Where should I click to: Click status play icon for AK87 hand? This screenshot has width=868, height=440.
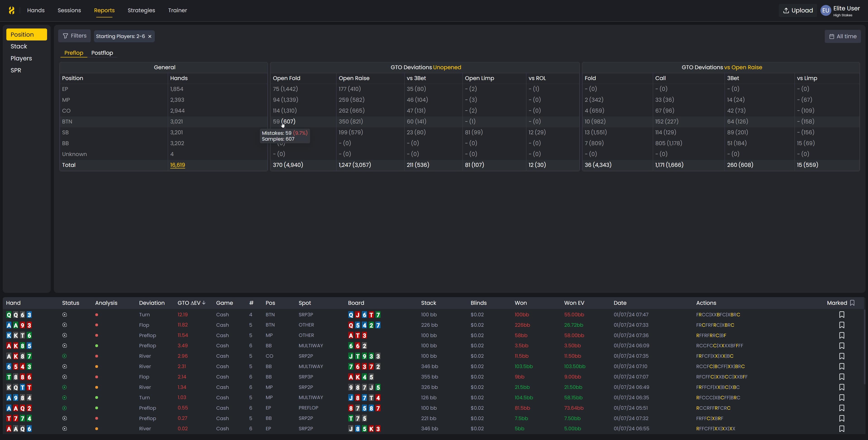[x=65, y=356]
